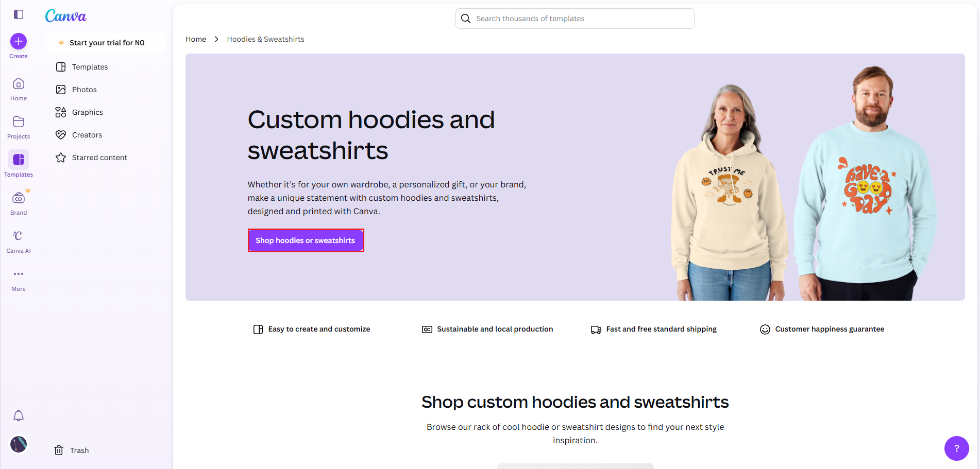
Task: Click the purple Create plus button
Action: click(x=19, y=41)
